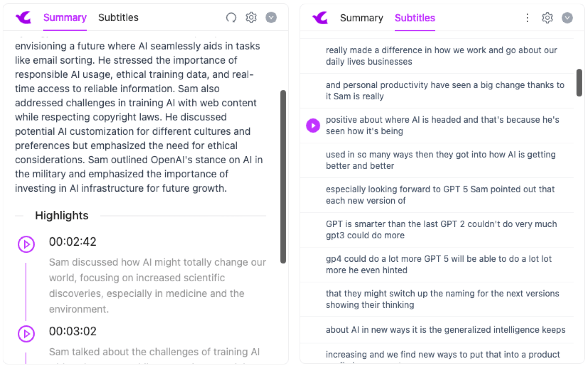
Task: Open settings gear in the left panel
Action: pos(251,17)
